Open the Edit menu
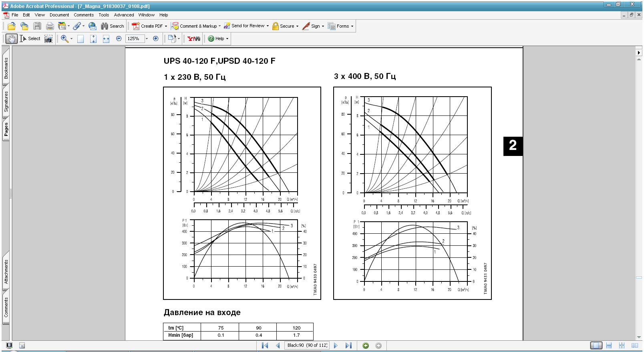This screenshot has height=352, width=644. click(26, 15)
